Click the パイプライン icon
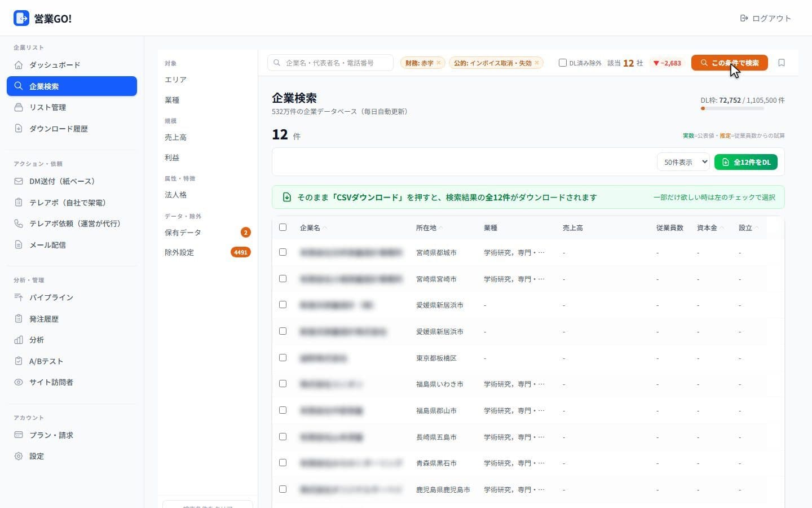 19,297
